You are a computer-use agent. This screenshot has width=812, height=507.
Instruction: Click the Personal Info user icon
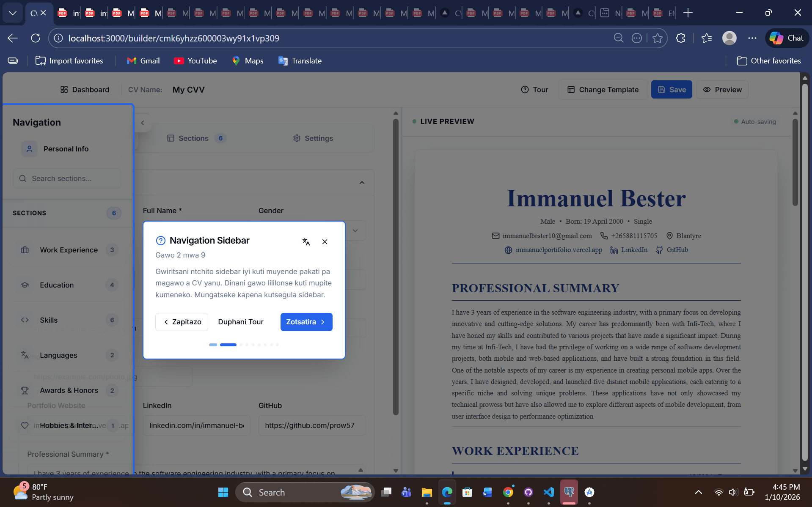point(29,149)
